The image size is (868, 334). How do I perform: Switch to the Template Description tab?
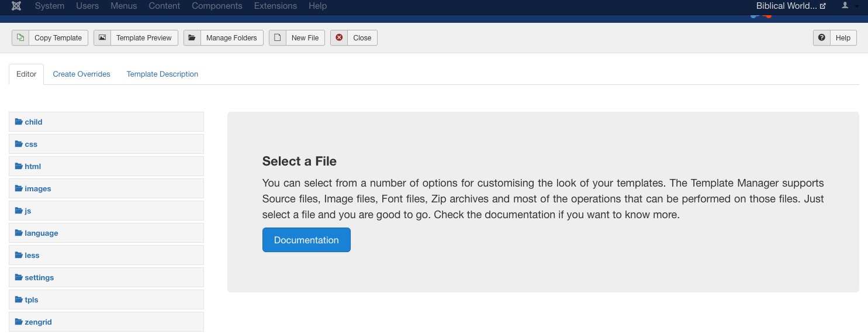click(x=162, y=74)
